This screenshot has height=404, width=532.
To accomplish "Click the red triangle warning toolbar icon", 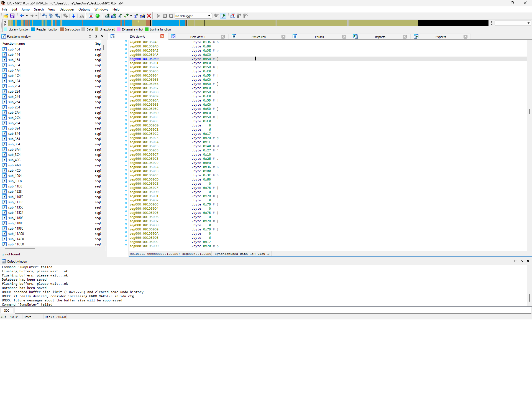I will 91,16.
